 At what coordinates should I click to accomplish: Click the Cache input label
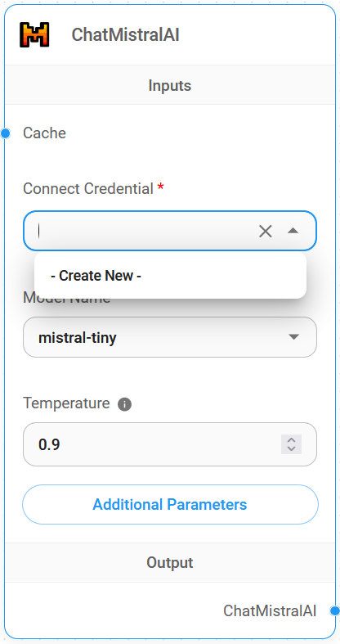tap(44, 133)
